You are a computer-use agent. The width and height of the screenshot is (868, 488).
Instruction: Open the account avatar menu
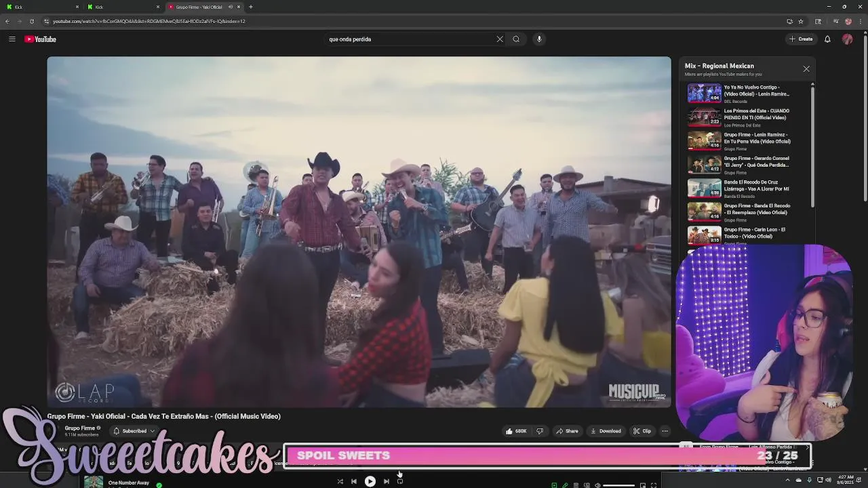[x=847, y=39]
